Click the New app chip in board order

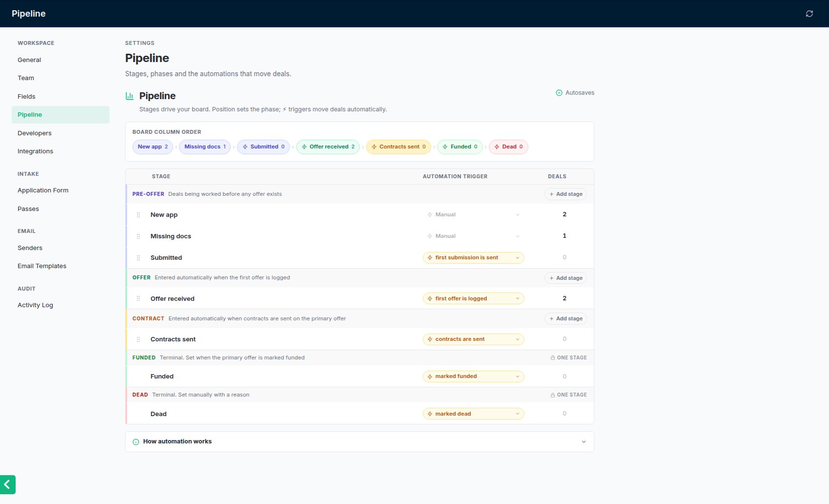click(x=153, y=147)
